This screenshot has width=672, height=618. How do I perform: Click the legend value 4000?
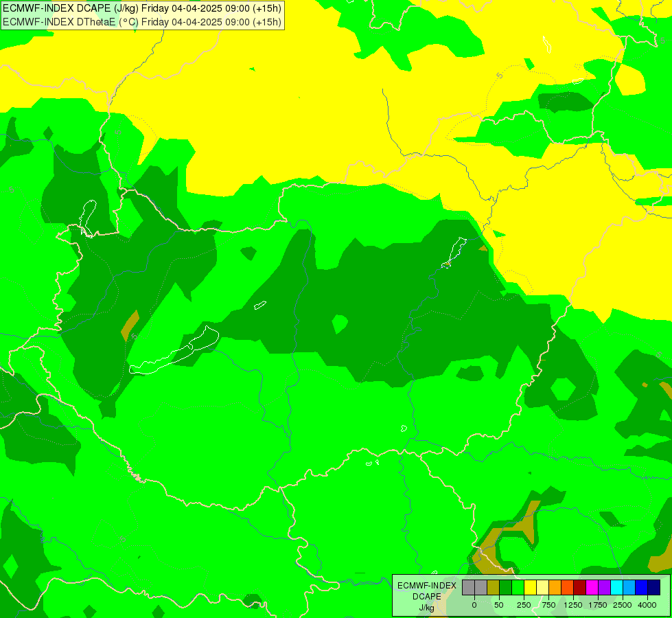click(647, 605)
